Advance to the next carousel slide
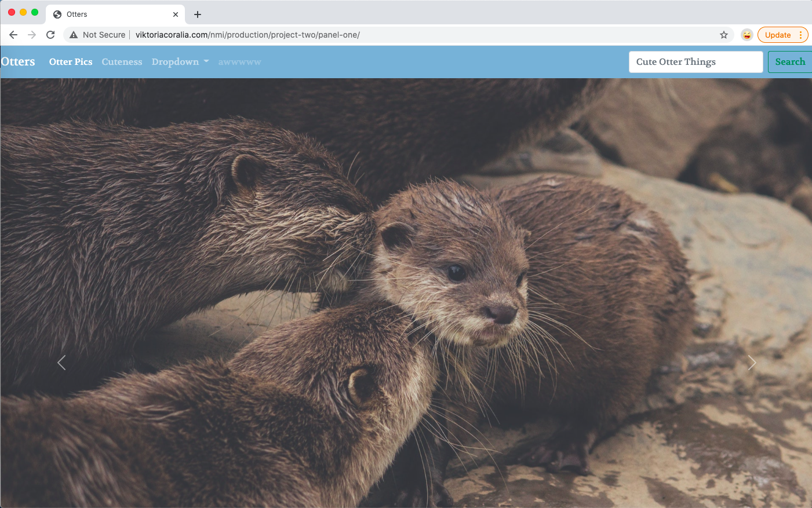This screenshot has width=812, height=508. click(752, 363)
